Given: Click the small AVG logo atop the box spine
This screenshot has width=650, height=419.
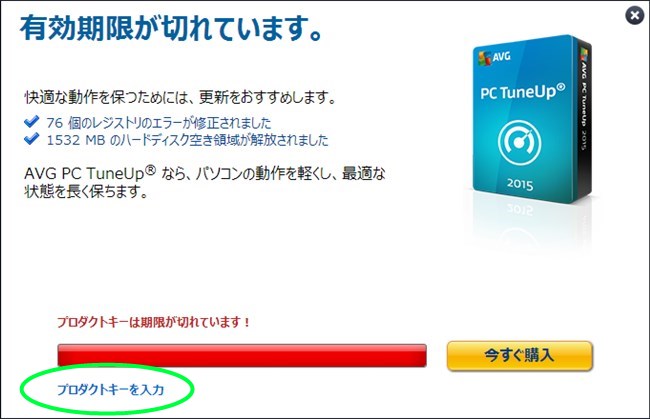Looking at the screenshot, I should pyautogui.click(x=584, y=54).
